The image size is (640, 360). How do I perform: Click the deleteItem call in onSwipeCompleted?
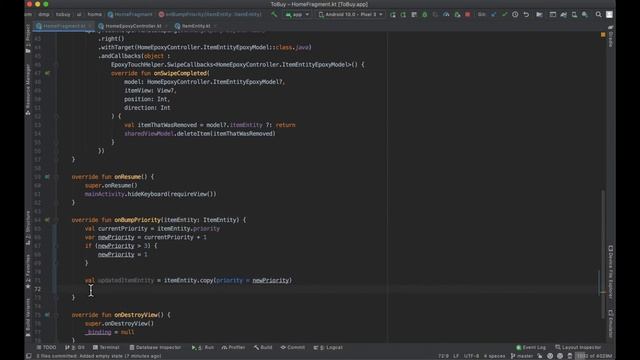(193, 133)
